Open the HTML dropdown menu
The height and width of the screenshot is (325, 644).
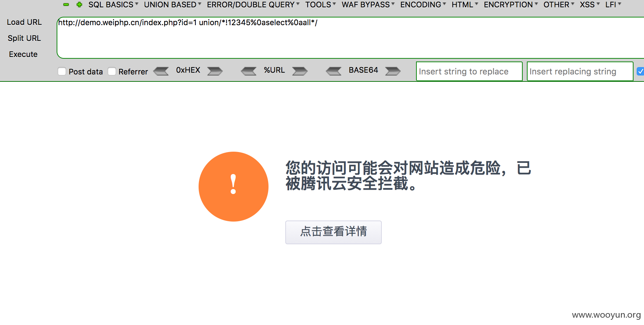pyautogui.click(x=465, y=5)
